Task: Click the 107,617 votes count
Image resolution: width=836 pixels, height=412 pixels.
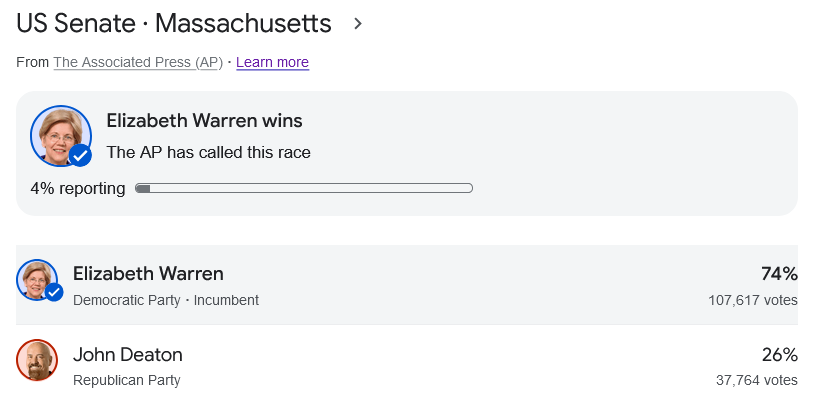Action: [753, 300]
